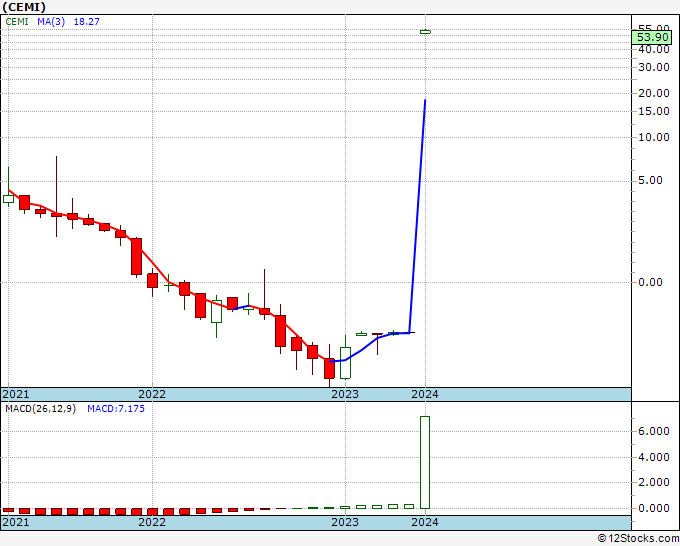Click 2023 on the price chart timeline

coord(345,394)
